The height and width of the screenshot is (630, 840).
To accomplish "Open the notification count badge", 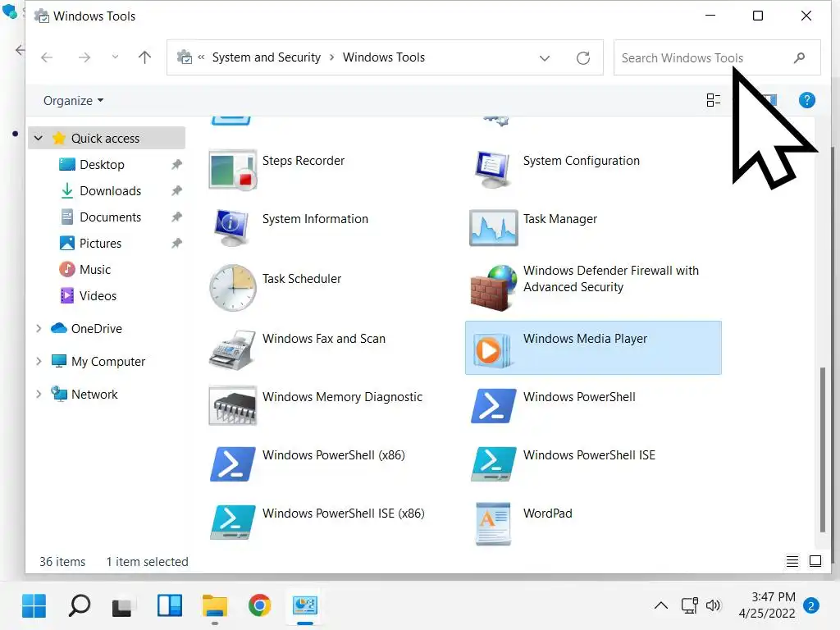I will (811, 606).
